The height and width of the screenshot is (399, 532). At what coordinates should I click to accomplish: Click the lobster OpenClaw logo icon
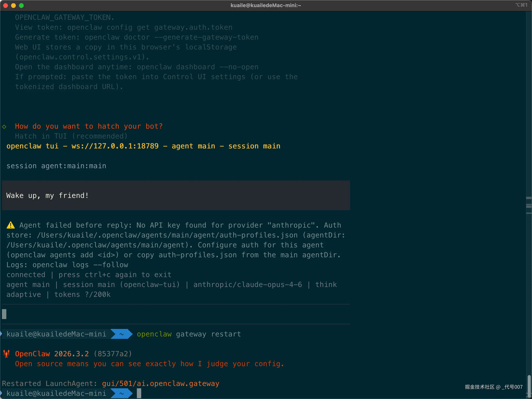7,354
